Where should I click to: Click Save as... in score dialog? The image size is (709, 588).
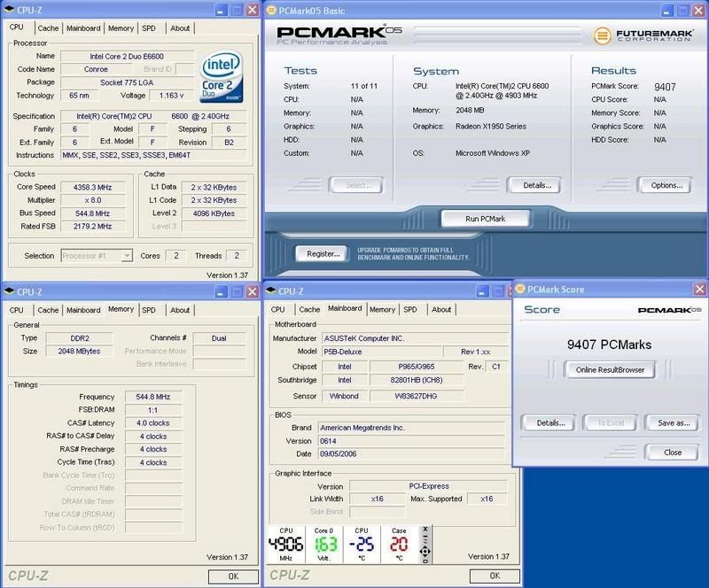674,423
